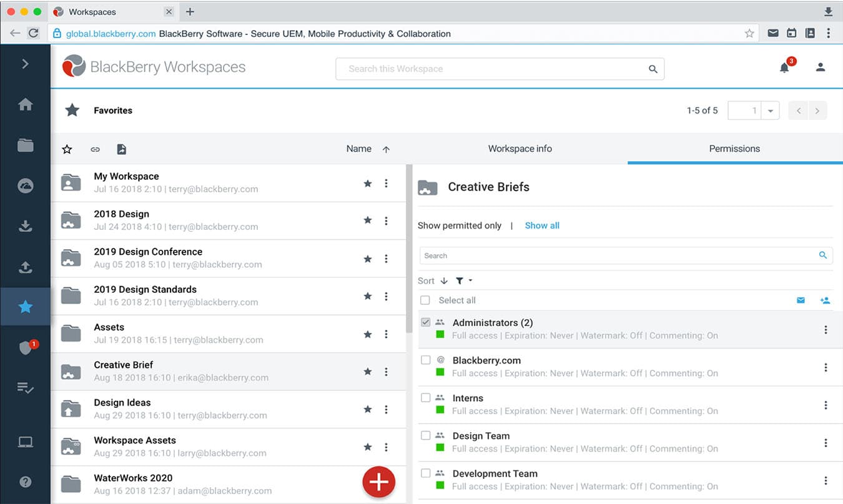Screen dimensions: 843x504
Task: Click the BlackBerry Workspaces logo
Action: coord(154,67)
